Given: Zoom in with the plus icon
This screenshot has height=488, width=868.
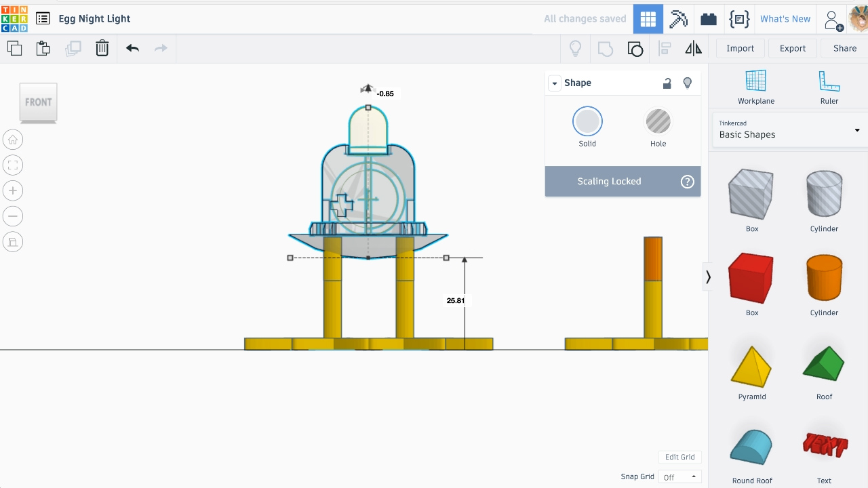Looking at the screenshot, I should 13,190.
